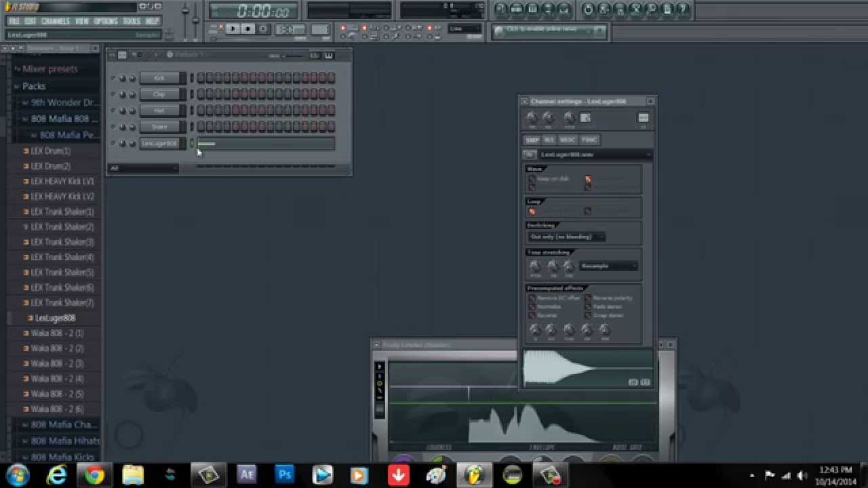Stop playback with the Stop button

click(x=248, y=29)
